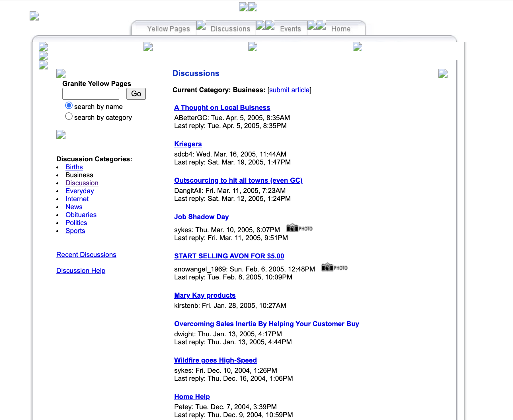Viewport: 513px width, 420px height.
Task: Select the search by category radio button
Action: [69, 116]
